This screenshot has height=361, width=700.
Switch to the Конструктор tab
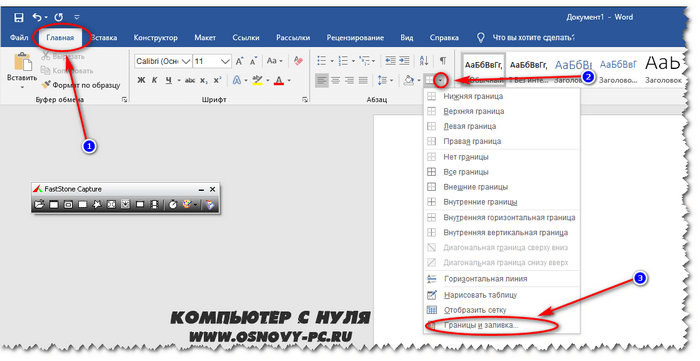click(155, 37)
